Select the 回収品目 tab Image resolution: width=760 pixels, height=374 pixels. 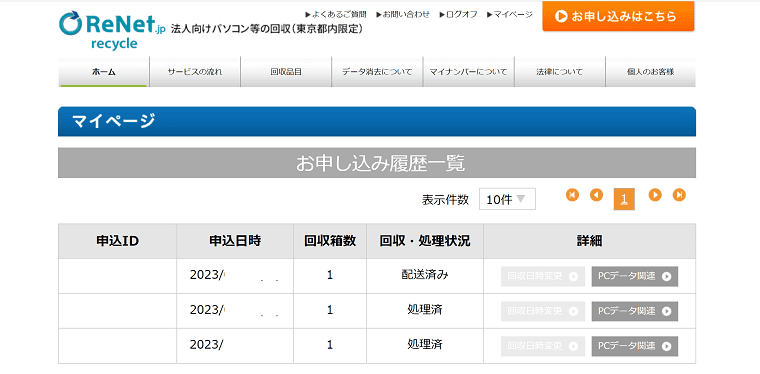(x=286, y=72)
